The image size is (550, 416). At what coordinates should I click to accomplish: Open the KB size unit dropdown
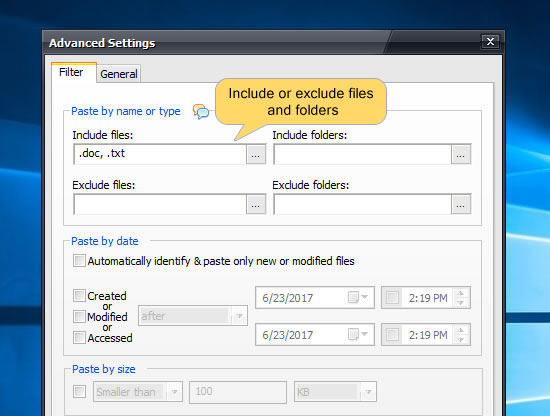[335, 391]
